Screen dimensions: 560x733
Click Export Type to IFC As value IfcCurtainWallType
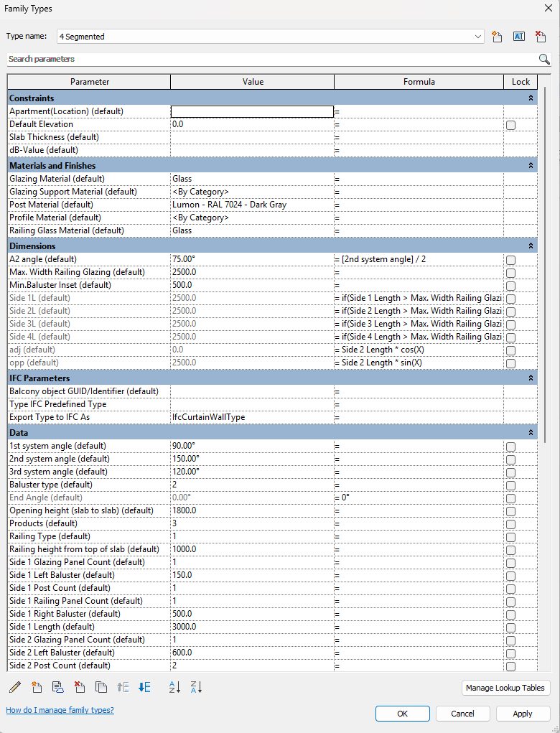pyautogui.click(x=253, y=417)
